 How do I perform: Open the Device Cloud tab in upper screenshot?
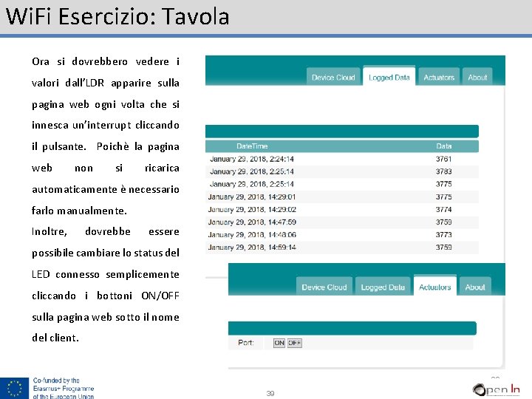tap(333, 77)
